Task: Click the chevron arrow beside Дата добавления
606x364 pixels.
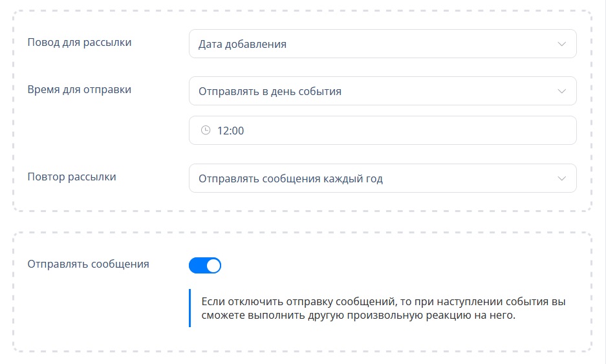Action: point(561,44)
